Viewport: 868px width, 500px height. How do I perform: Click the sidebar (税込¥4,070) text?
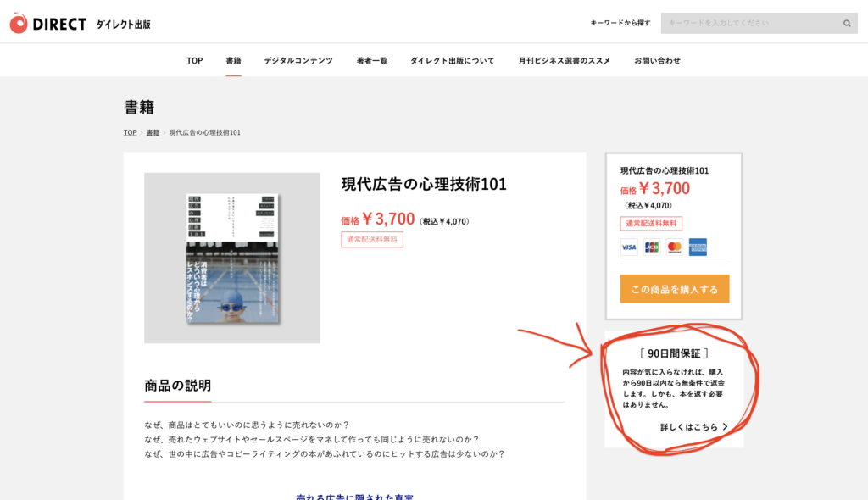click(x=648, y=205)
